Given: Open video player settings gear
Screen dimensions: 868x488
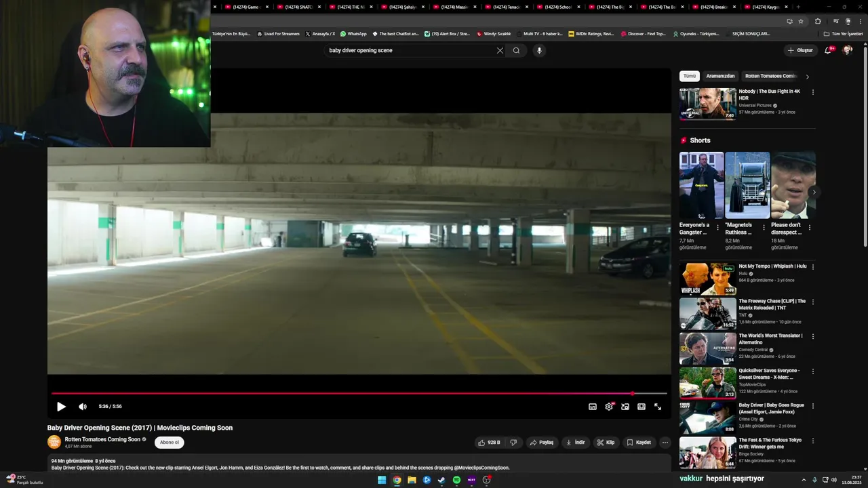Looking at the screenshot, I should 609,407.
